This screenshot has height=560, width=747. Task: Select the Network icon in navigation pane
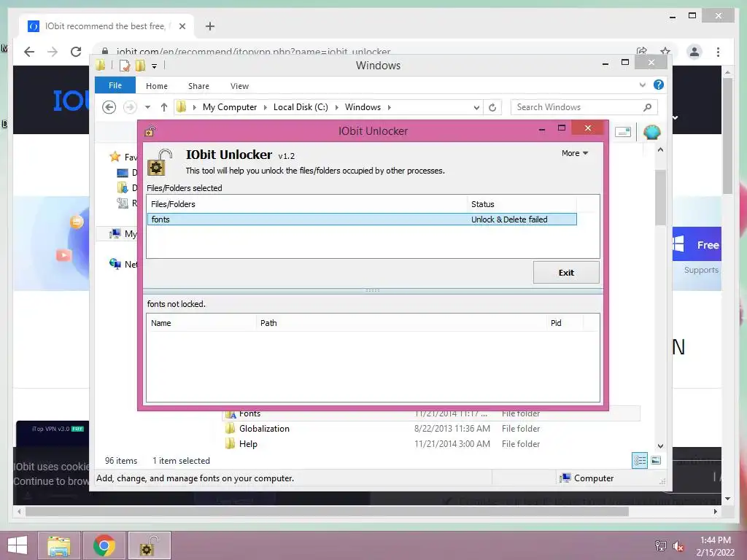[115, 264]
